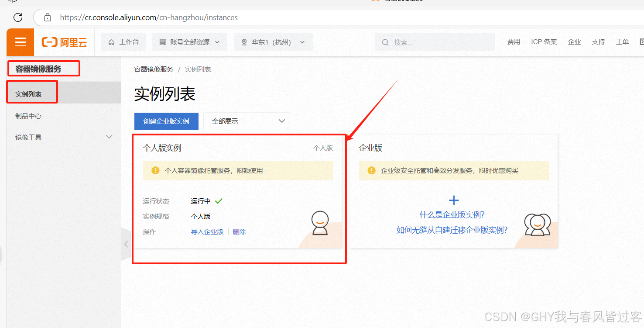Click the 实例列表 page heading
This screenshot has height=328, width=644.
click(x=165, y=94)
